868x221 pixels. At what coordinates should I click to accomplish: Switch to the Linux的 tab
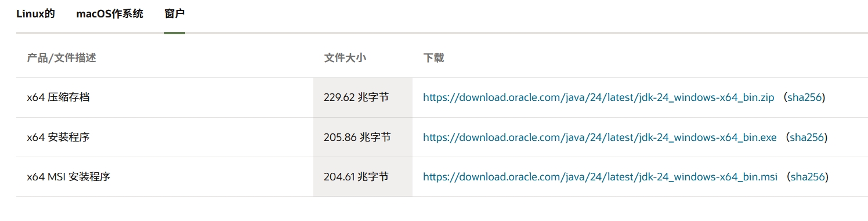[x=35, y=13]
